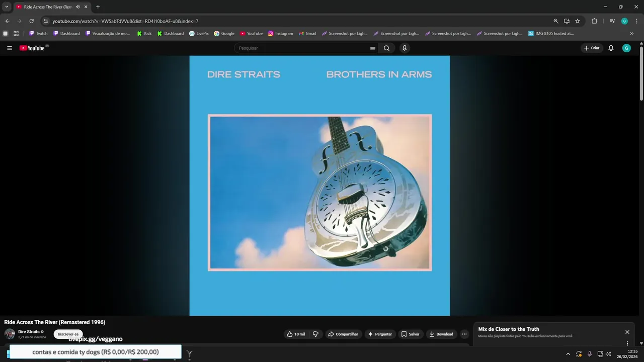The width and height of the screenshot is (644, 362).
Task: Show hidden system tray icons chevron
Action: pos(568,354)
